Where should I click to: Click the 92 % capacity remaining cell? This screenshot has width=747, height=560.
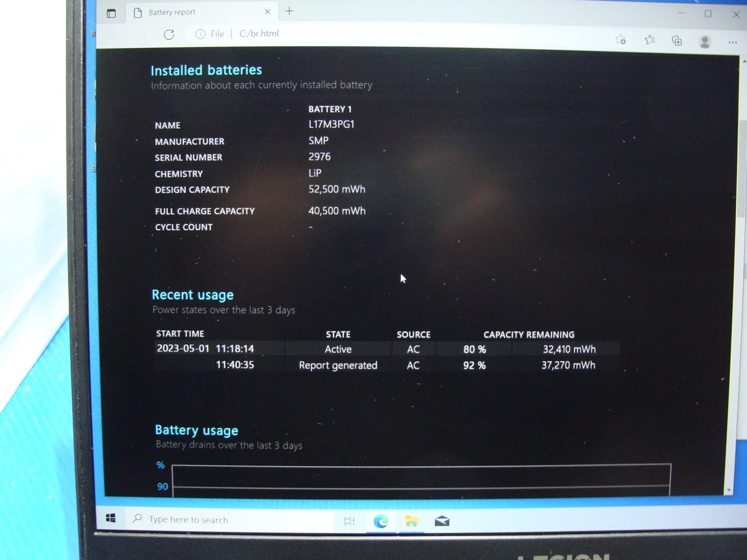coord(474,365)
